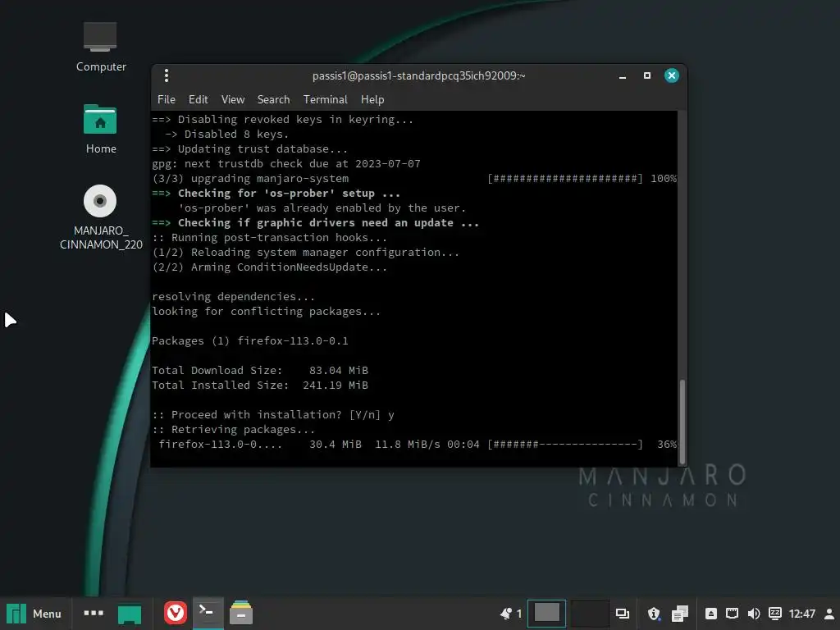This screenshot has height=630, width=840.
Task: Switch to the second workspace
Action: [589, 614]
